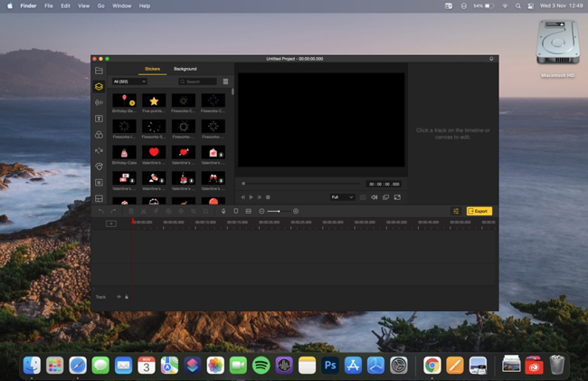Download the love letter envelope Valentine's sticker
Viewport: 588px width, 381px height.
pos(222,155)
